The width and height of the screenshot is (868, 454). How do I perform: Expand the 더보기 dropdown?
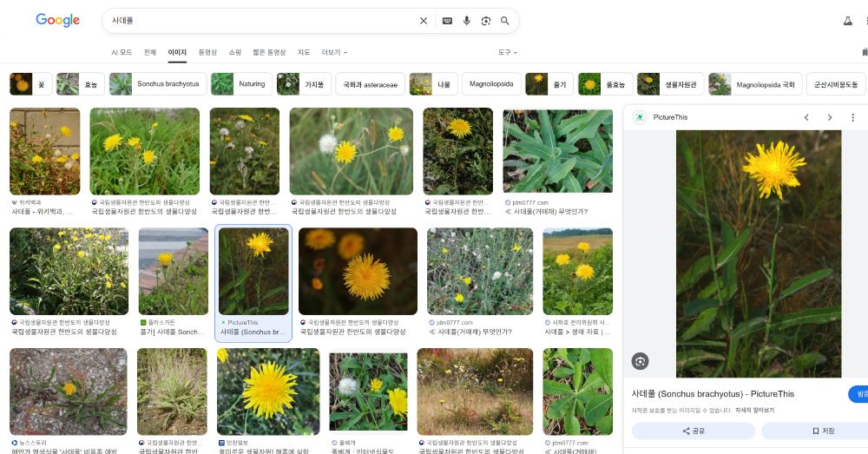pyautogui.click(x=334, y=52)
